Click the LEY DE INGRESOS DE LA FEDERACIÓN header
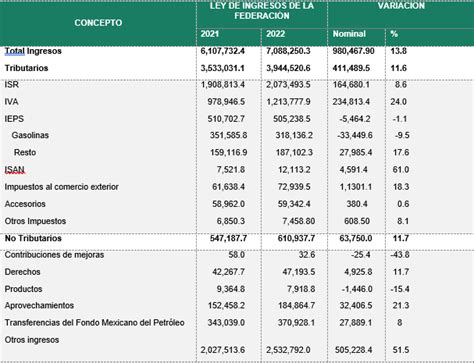This screenshot has height=363, width=474. pyautogui.click(x=262, y=11)
